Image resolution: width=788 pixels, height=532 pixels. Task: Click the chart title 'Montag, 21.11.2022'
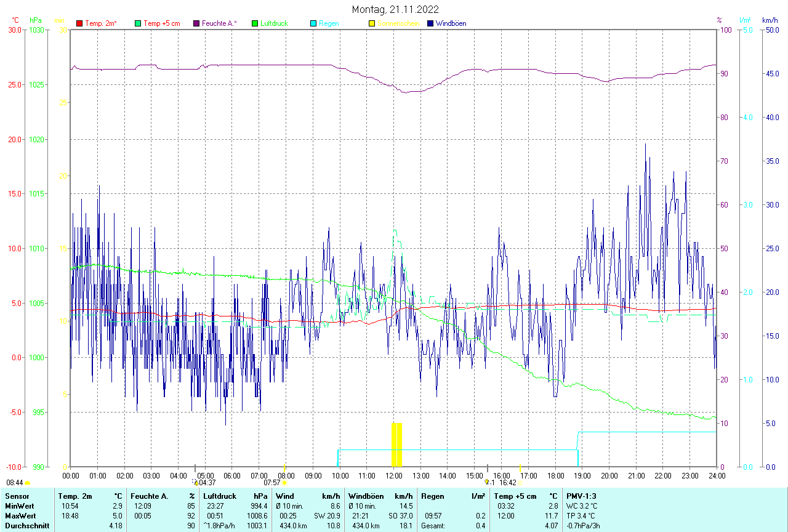click(395, 9)
